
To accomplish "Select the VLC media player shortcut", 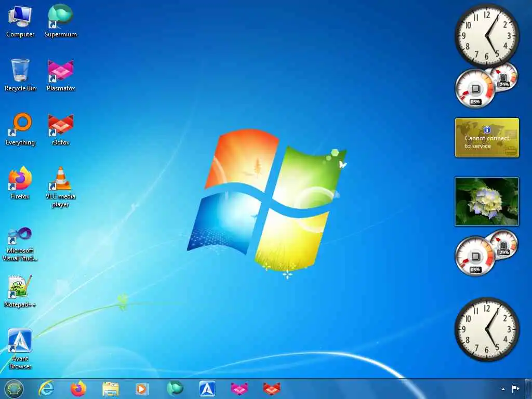I will pyautogui.click(x=61, y=187).
